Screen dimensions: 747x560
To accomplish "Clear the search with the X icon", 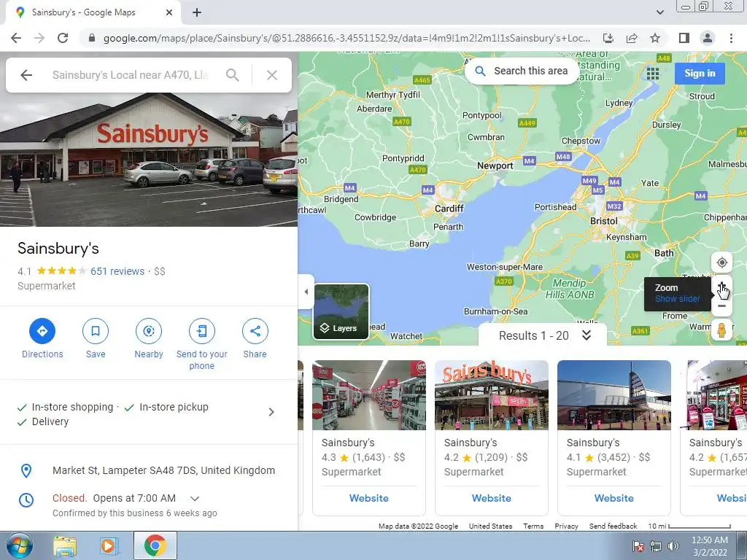I will 272,75.
